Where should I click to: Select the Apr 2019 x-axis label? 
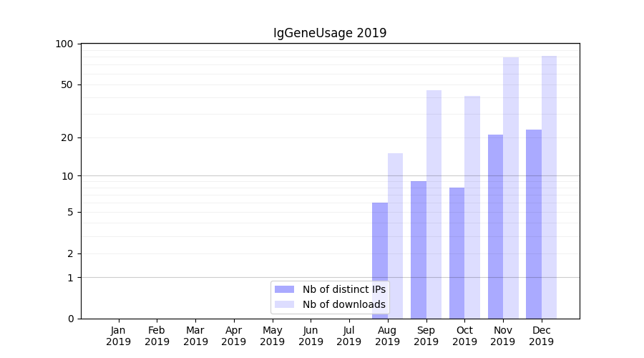(x=234, y=336)
